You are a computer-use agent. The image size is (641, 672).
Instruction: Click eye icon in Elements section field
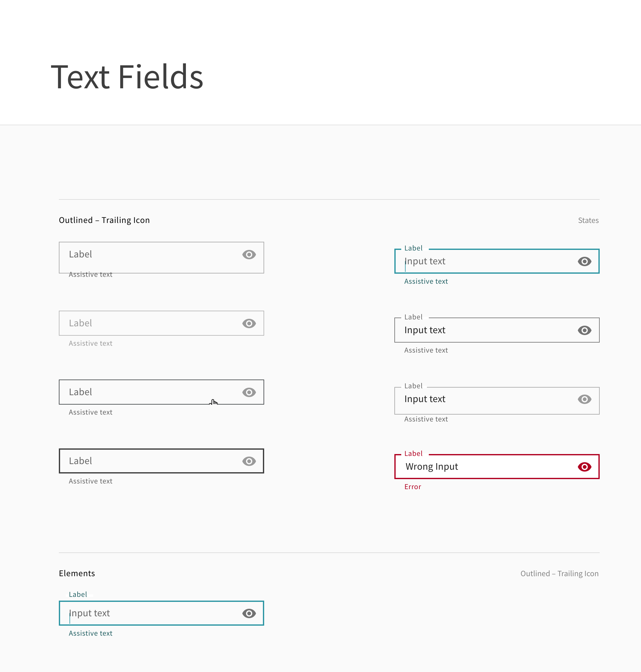249,613
